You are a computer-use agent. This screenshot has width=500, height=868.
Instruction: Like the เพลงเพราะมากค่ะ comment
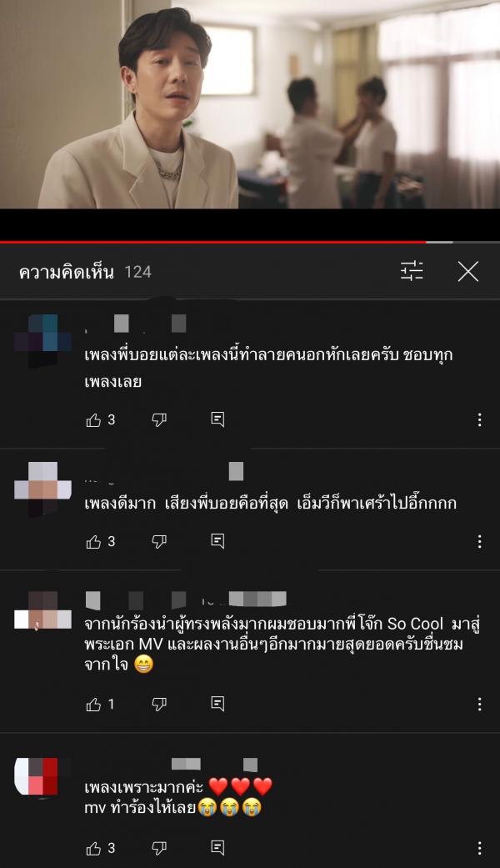tap(93, 848)
